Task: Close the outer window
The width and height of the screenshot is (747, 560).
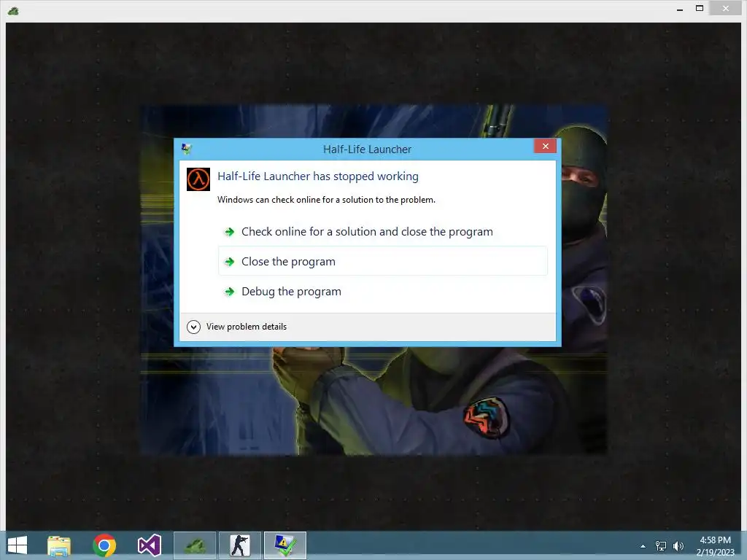Action: coord(726,9)
